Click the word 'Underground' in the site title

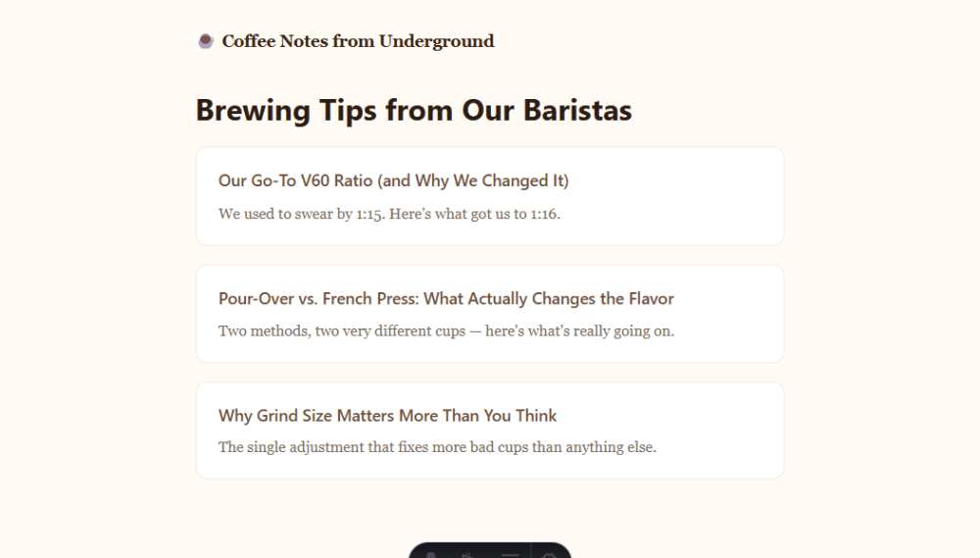[436, 41]
